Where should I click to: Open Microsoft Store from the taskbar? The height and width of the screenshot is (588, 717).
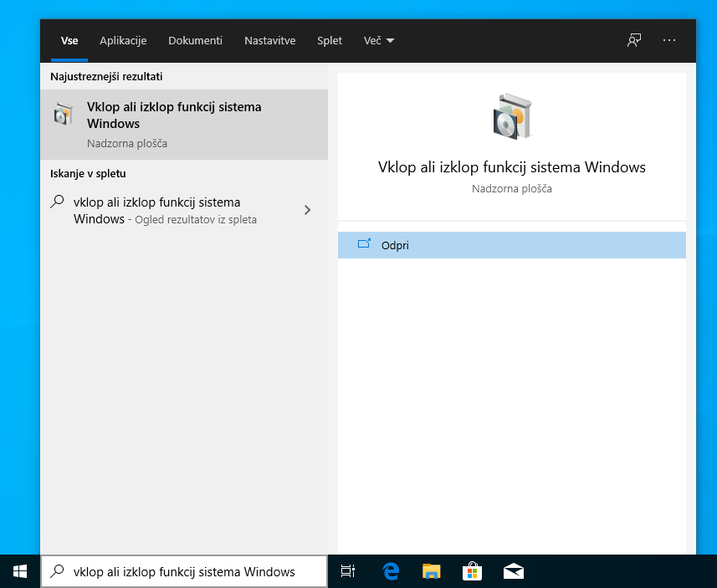pyautogui.click(x=472, y=571)
